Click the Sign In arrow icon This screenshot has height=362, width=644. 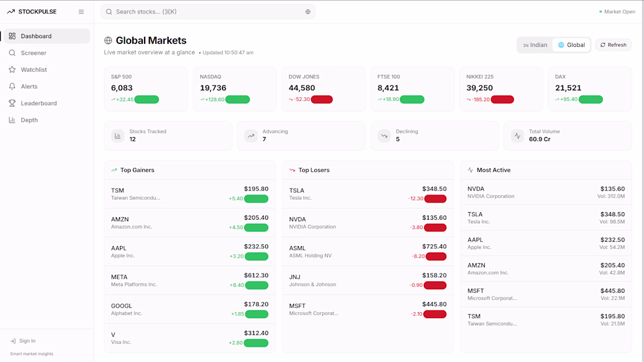pyautogui.click(x=13, y=341)
